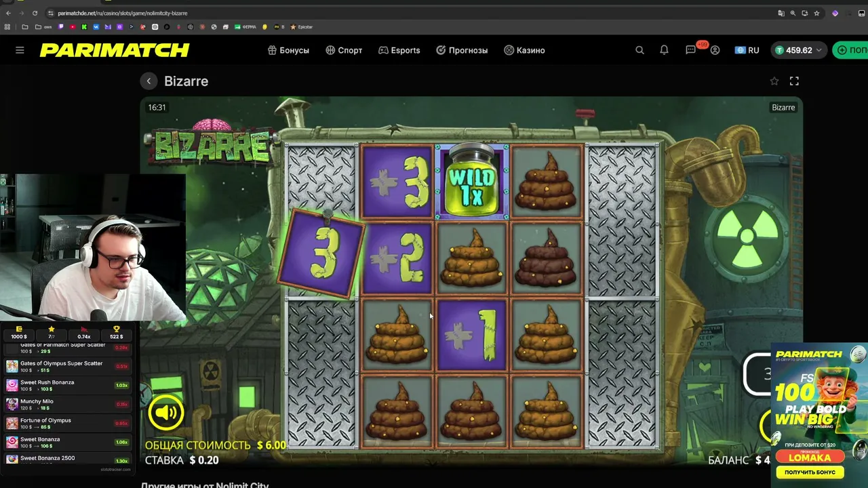Open notifications bell

(664, 50)
